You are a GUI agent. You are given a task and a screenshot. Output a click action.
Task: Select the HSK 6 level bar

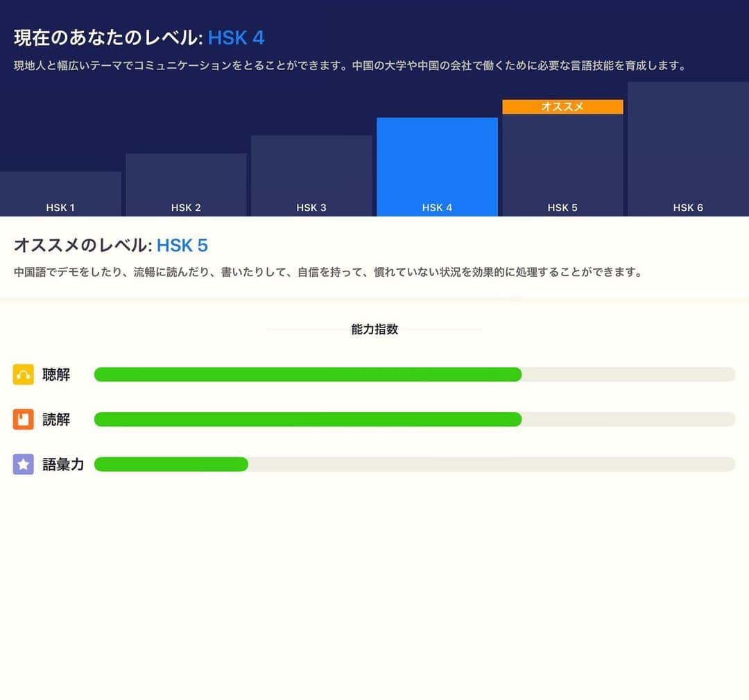689,149
